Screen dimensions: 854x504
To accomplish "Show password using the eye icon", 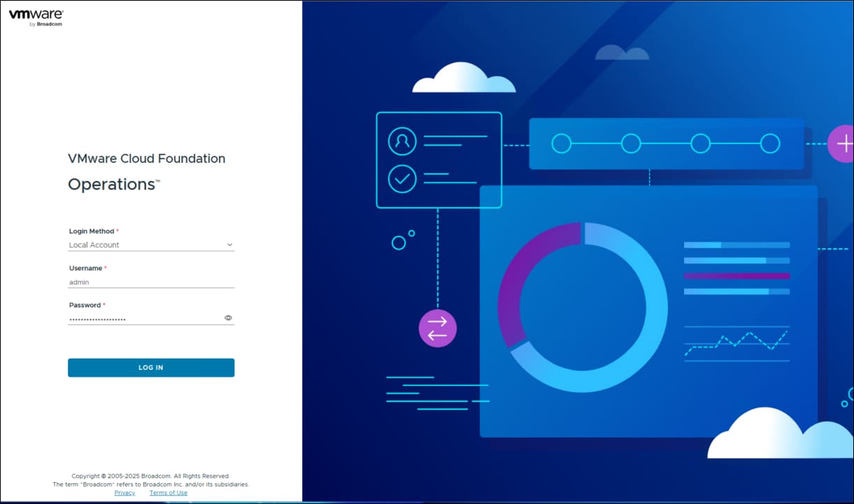I will coord(228,317).
